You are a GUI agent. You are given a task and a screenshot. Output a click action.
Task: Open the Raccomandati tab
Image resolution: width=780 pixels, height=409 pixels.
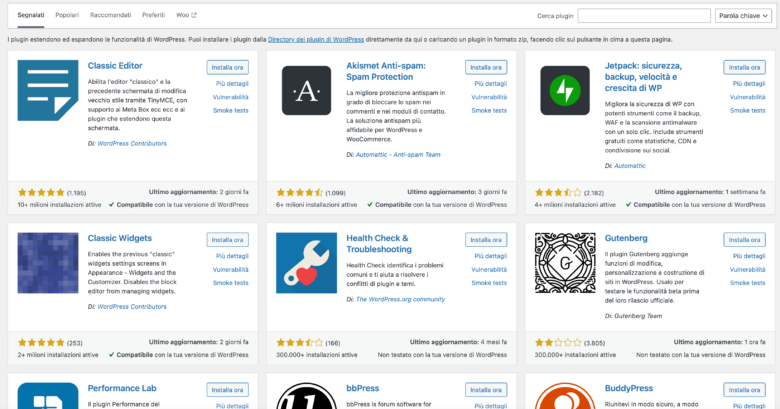(110, 16)
